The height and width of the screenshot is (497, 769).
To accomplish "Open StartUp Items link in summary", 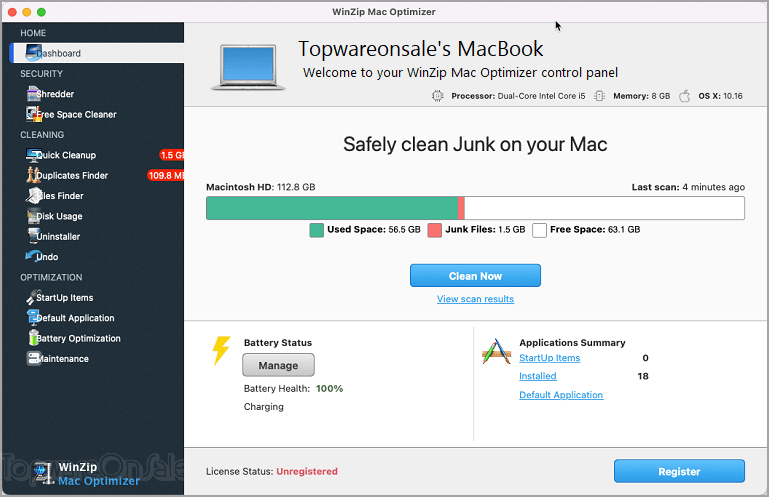I will (x=549, y=358).
